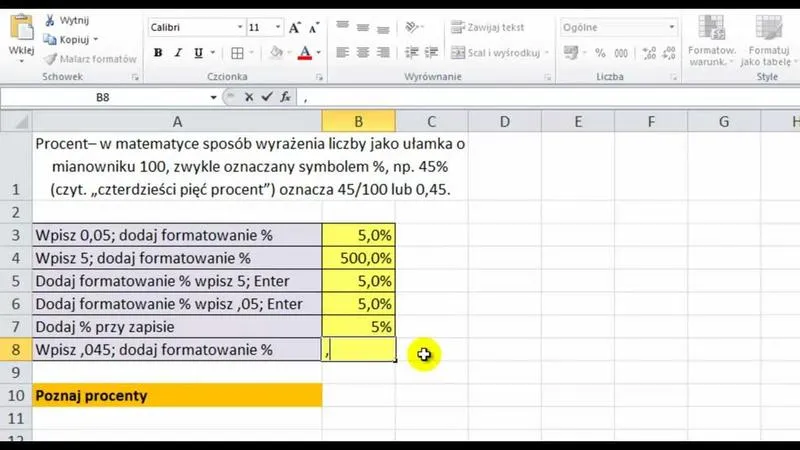
Task: Confirm the entry with the checkmark icon
Action: [x=267, y=97]
